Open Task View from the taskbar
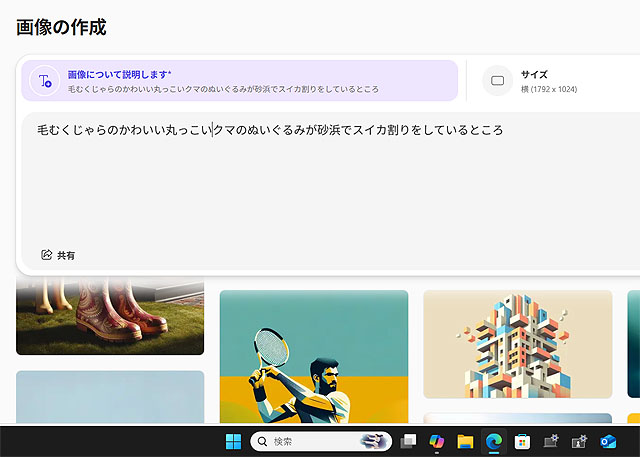The image size is (640, 457). tap(408, 441)
